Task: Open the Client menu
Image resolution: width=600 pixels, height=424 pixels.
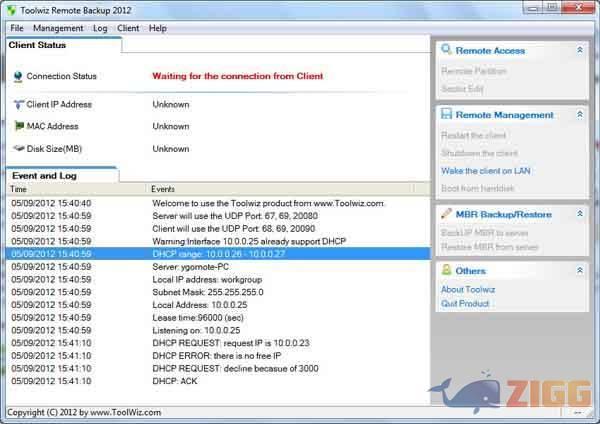Action: (128, 28)
